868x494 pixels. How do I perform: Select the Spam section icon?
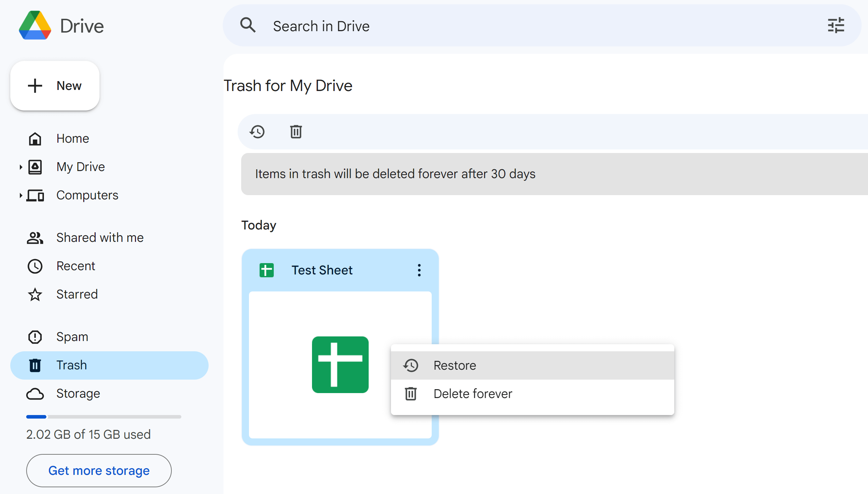[35, 337]
